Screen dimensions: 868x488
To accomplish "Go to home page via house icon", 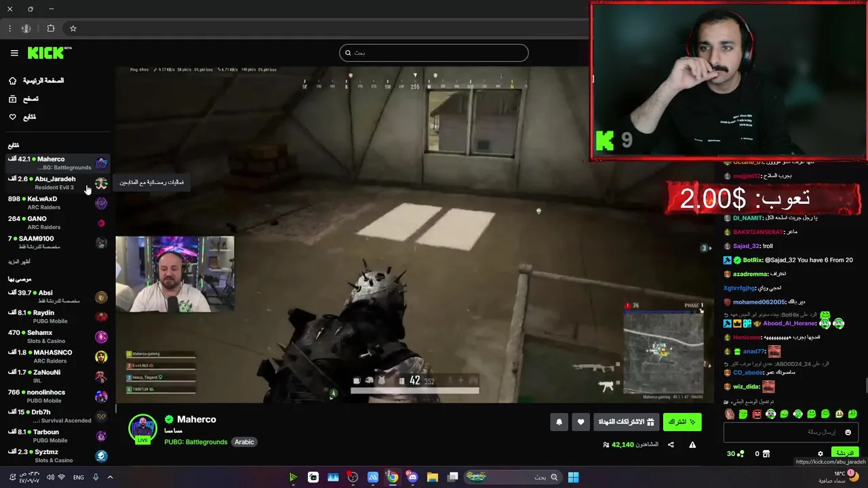I will tap(12, 81).
